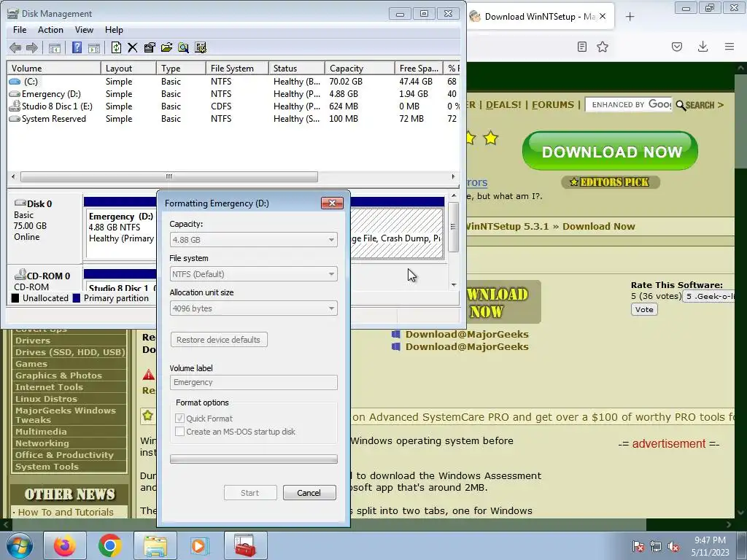Click the Explore magnifier toolbar icon
Image resolution: width=747 pixels, height=560 pixels.
(x=183, y=47)
